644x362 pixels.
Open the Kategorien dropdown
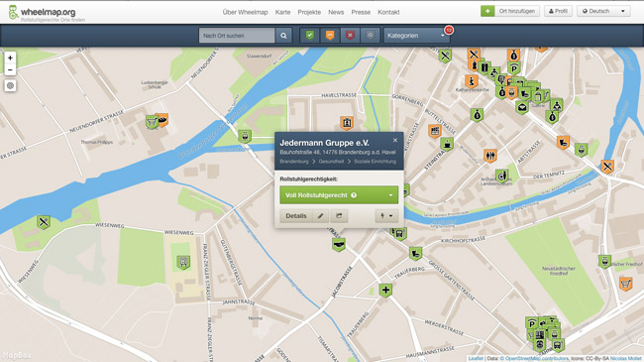[x=416, y=36]
